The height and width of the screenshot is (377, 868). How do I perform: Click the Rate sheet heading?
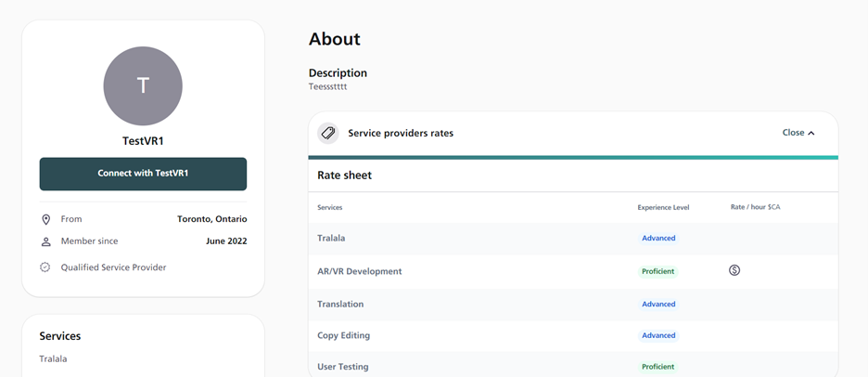(x=344, y=175)
